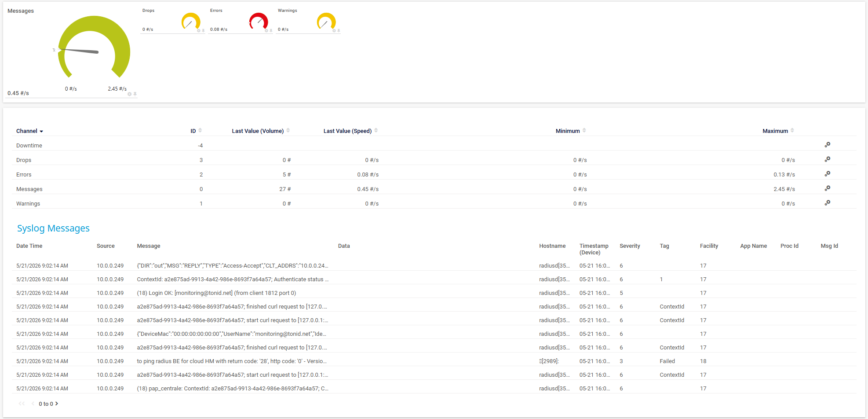Open settings gear on Messages gauge
The height and width of the screenshot is (419, 868).
tap(129, 94)
